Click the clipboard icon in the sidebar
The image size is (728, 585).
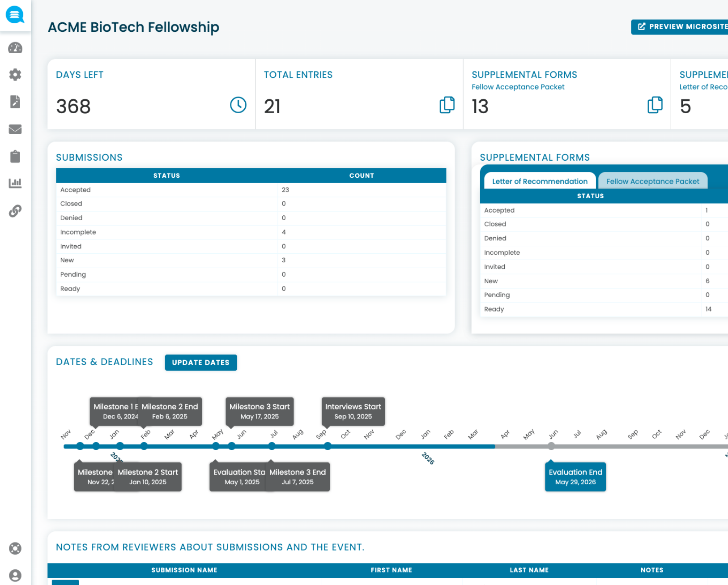tap(15, 157)
